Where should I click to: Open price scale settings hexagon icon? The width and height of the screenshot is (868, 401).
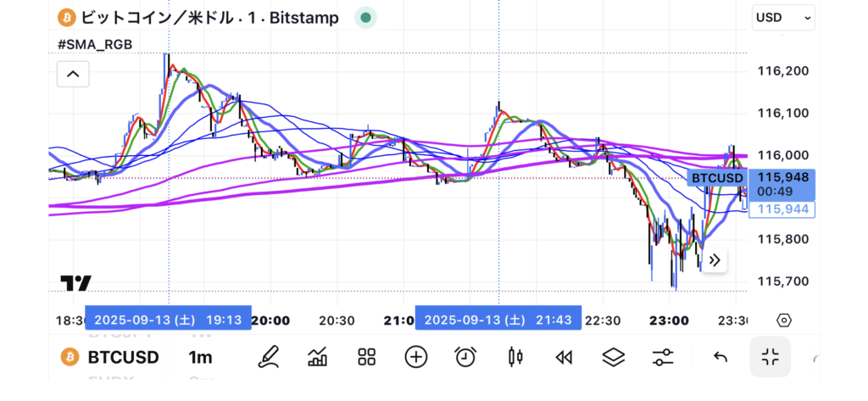coord(784,320)
